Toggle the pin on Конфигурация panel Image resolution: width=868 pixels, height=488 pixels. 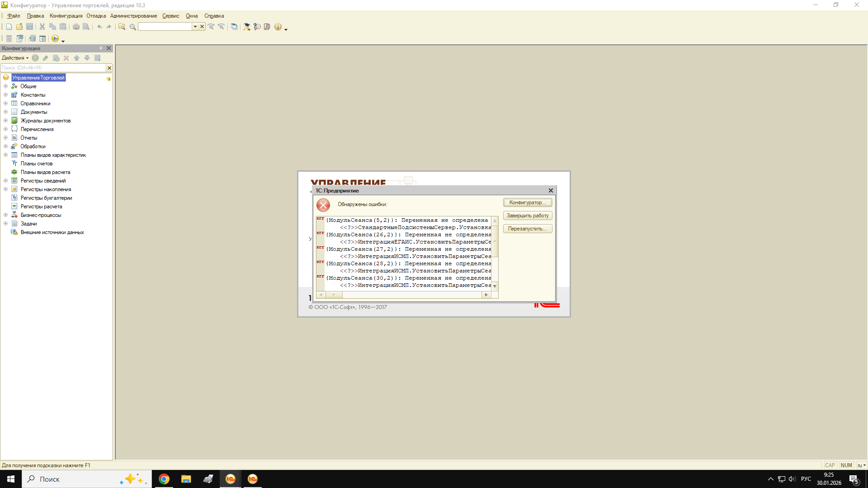click(101, 48)
